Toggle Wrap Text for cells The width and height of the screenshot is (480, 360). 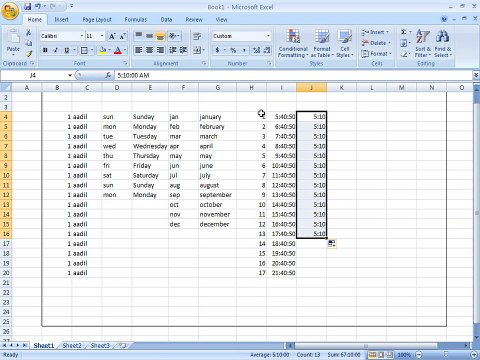click(x=197, y=36)
